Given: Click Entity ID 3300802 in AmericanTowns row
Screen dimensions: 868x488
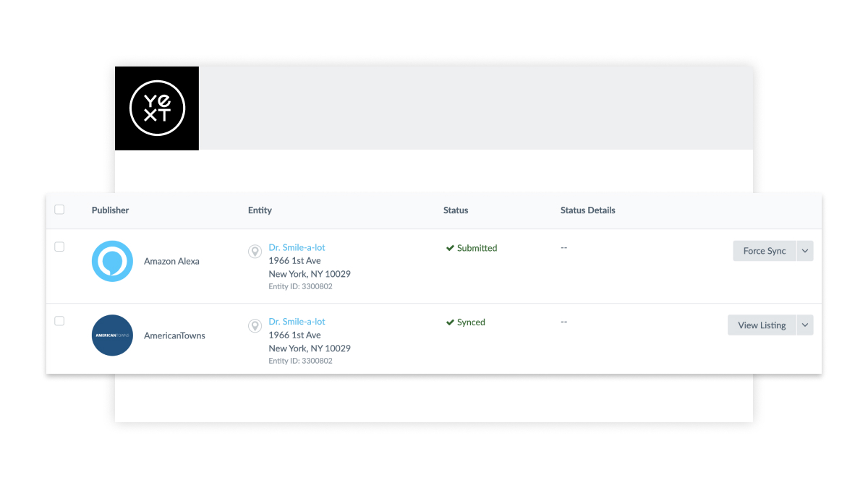Looking at the screenshot, I should (x=301, y=361).
